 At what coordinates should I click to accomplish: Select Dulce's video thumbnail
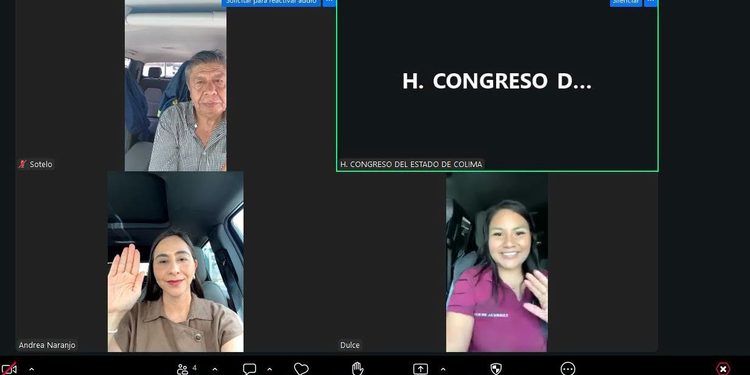[x=497, y=262]
